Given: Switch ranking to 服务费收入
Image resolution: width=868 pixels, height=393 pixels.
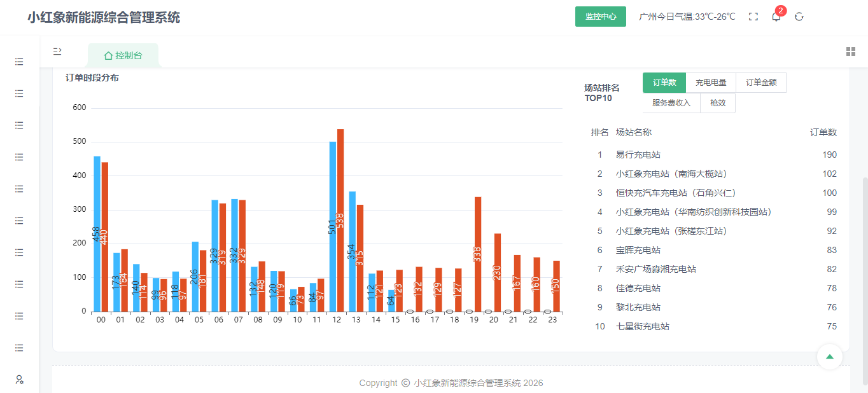Looking at the screenshot, I should click(671, 103).
